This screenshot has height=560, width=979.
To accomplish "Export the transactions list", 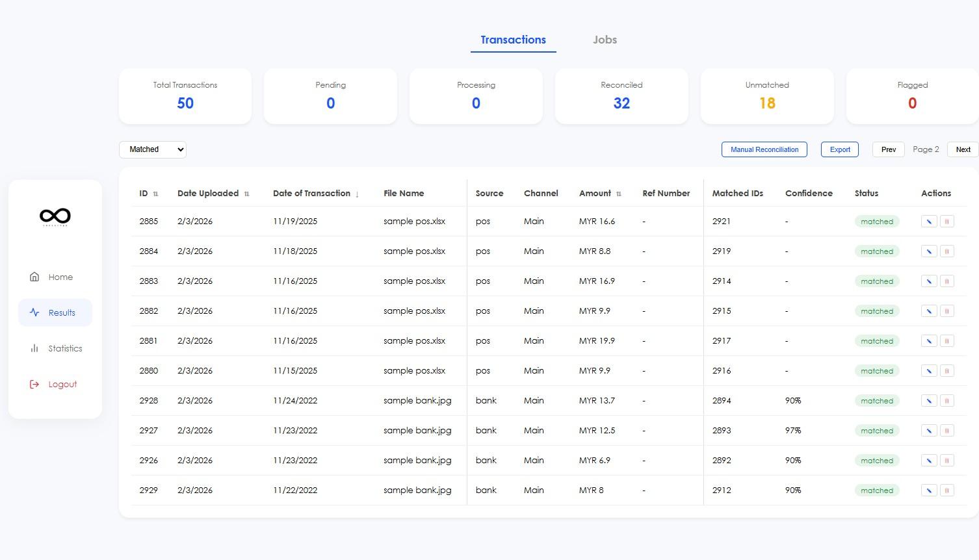I will click(839, 149).
